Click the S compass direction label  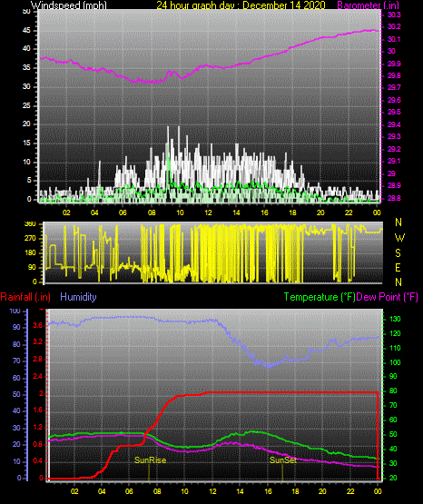(x=398, y=253)
